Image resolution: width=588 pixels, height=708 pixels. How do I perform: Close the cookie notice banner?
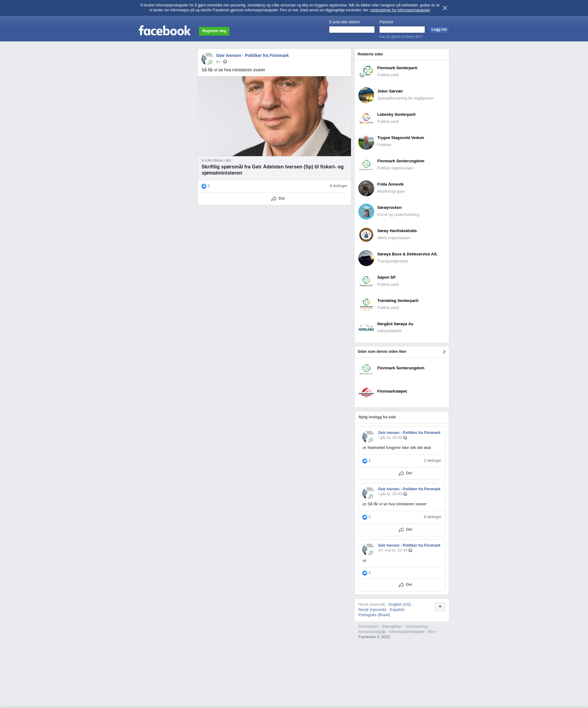445,8
